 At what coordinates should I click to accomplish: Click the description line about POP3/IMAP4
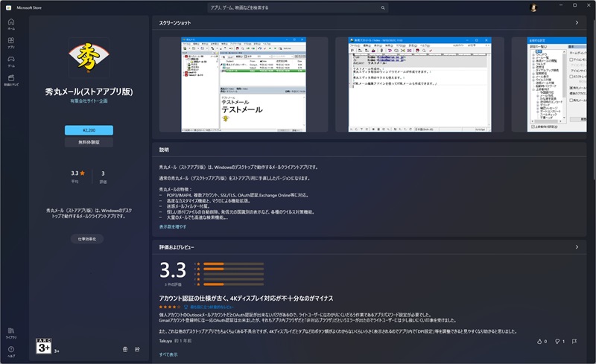coord(238,195)
